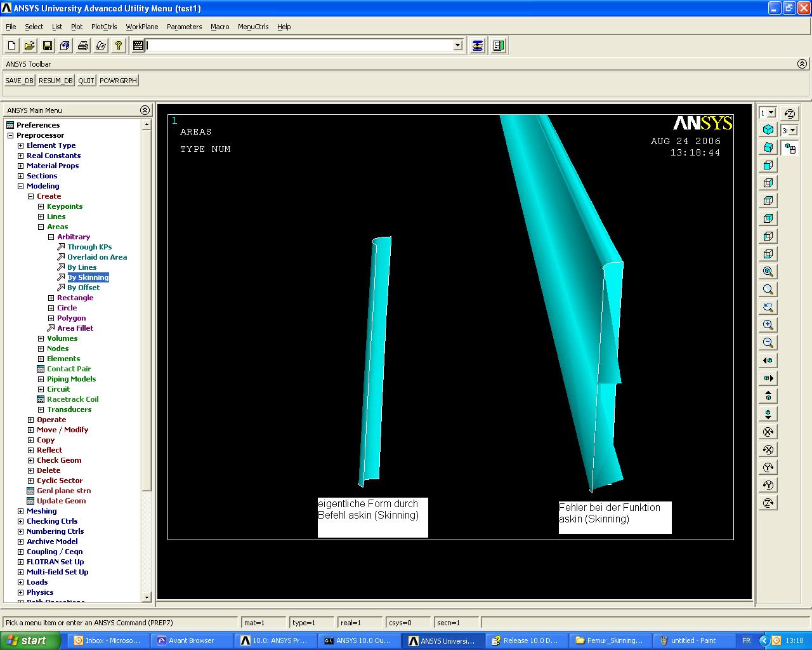Collapse the ANSYS Toolbar panel

point(802,64)
